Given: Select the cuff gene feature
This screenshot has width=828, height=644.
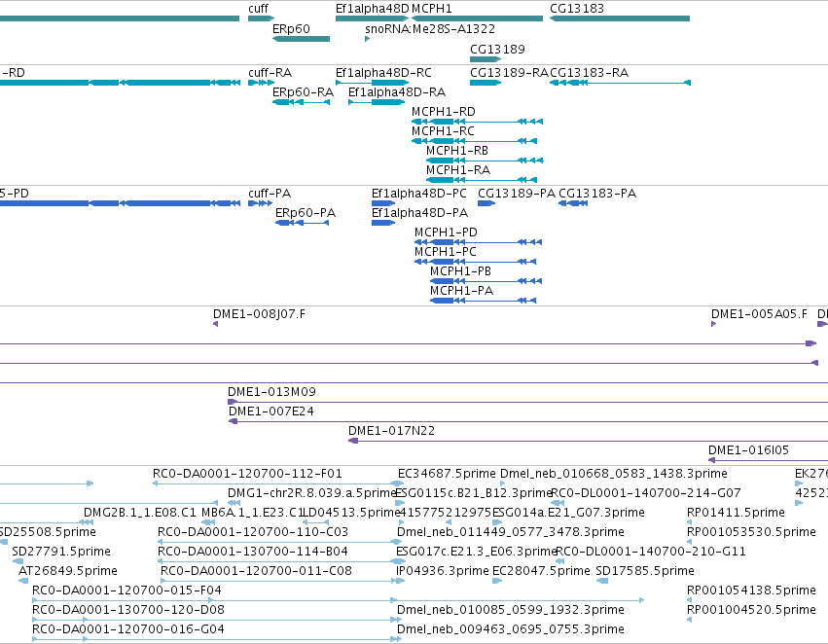Looking at the screenshot, I should click(261, 18).
